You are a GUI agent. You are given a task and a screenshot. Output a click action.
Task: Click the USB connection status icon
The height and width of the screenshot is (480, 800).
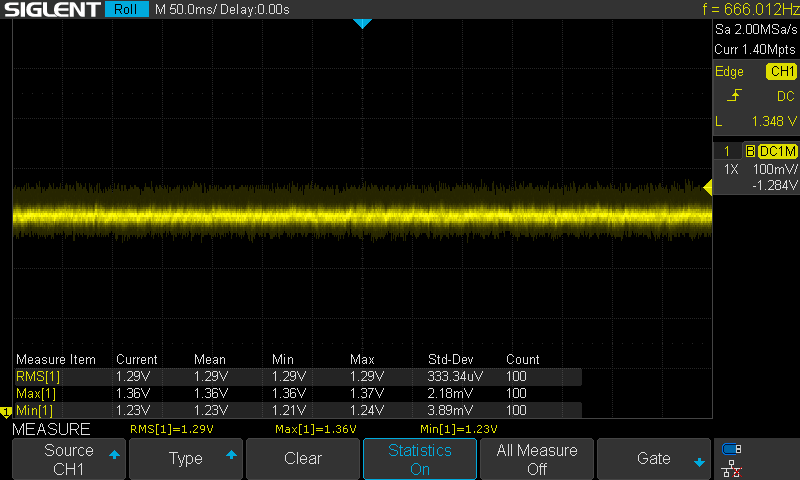(731, 448)
